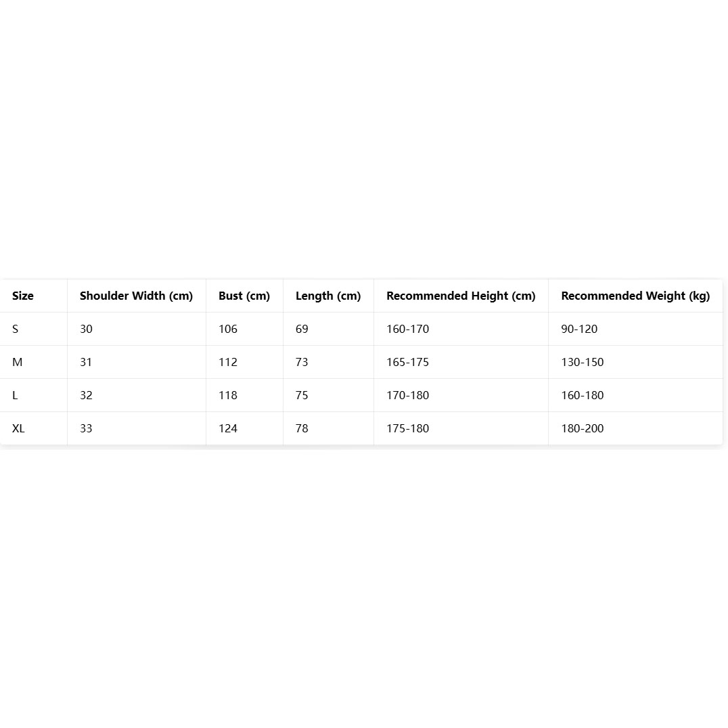Click the height range 175-180 cell

(407, 428)
